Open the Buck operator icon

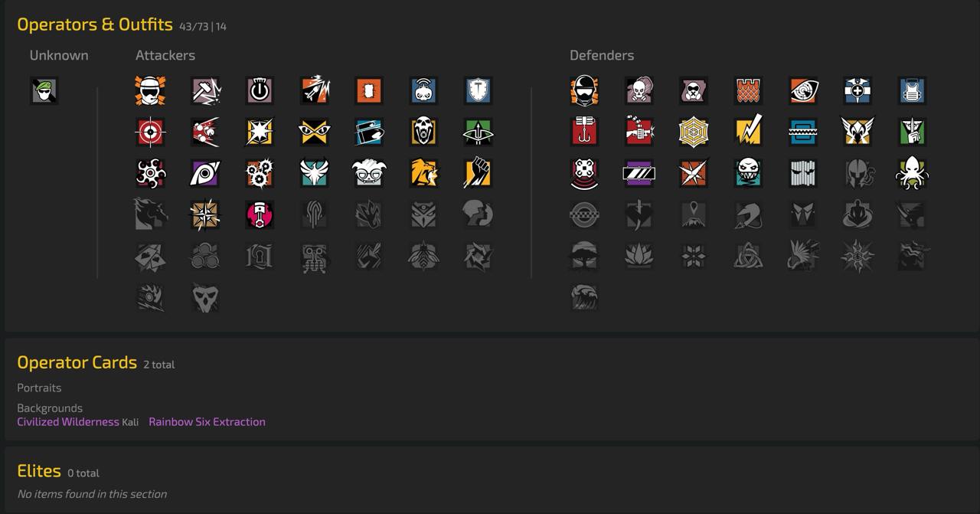(369, 132)
